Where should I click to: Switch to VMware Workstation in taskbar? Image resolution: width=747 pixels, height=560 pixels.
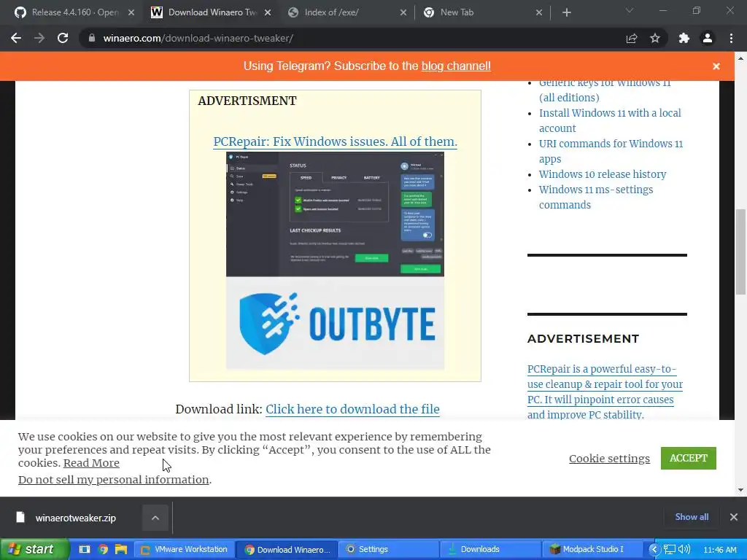tap(184, 549)
